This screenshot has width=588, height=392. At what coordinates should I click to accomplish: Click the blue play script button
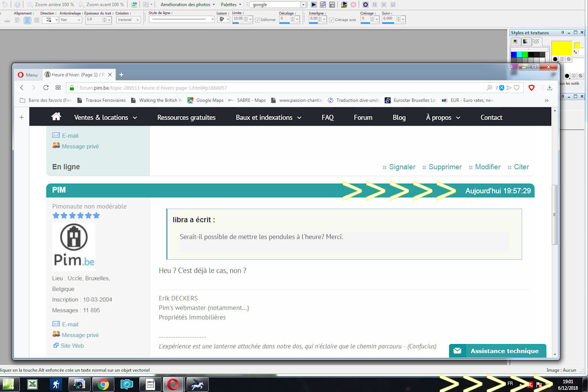(x=314, y=4)
